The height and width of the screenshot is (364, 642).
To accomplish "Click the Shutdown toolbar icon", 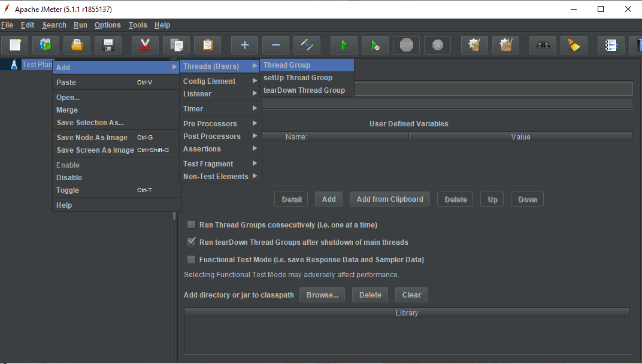I will tap(437, 45).
